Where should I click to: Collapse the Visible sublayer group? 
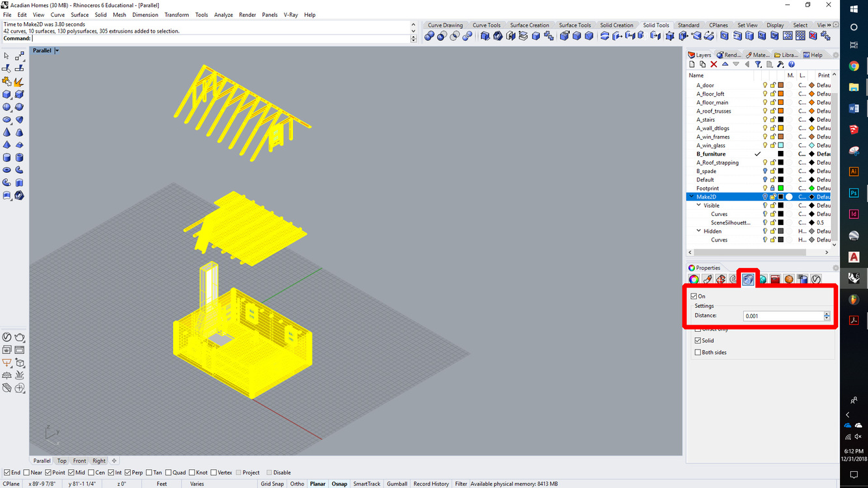(x=699, y=205)
